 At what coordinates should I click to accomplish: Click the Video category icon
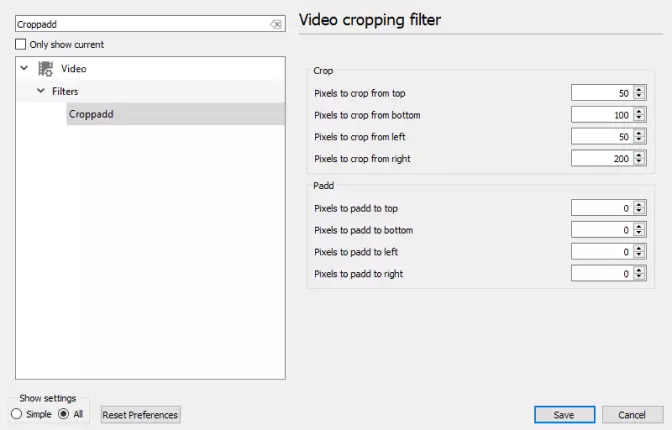click(x=45, y=69)
